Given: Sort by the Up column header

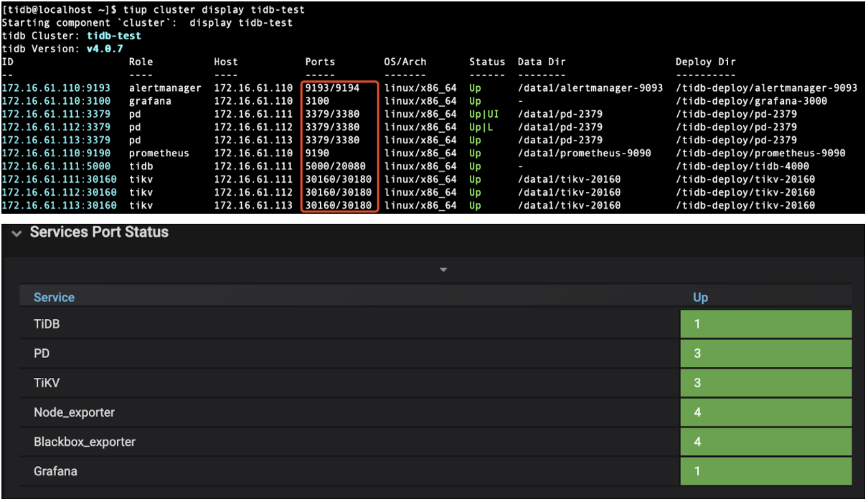Looking at the screenshot, I should coord(700,297).
